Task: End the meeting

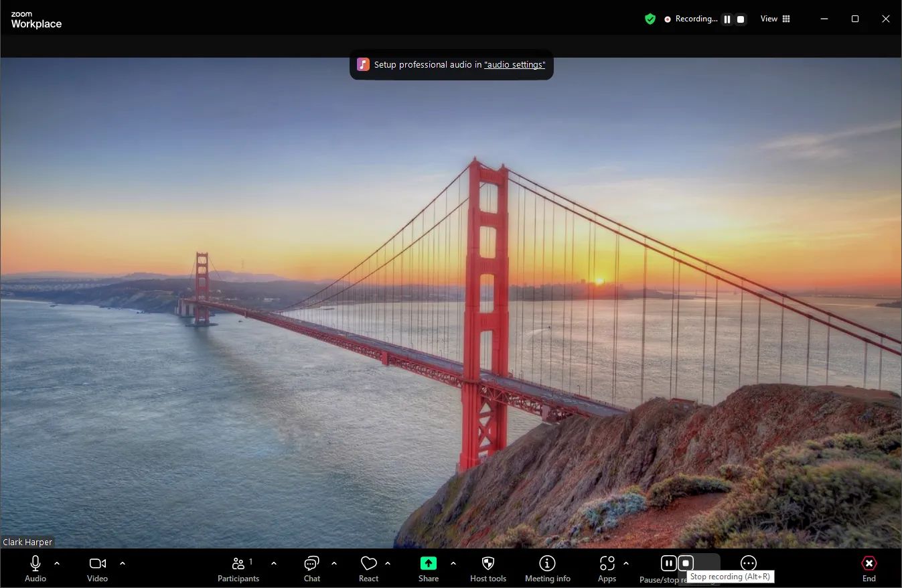Action: click(x=869, y=569)
